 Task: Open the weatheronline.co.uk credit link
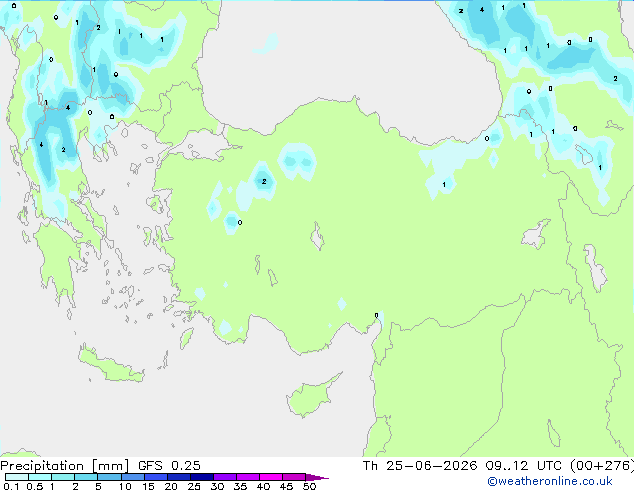[x=550, y=481]
